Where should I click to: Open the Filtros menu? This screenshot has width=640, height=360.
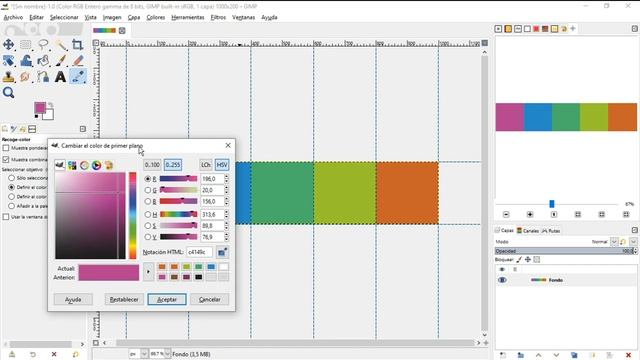click(x=218, y=17)
